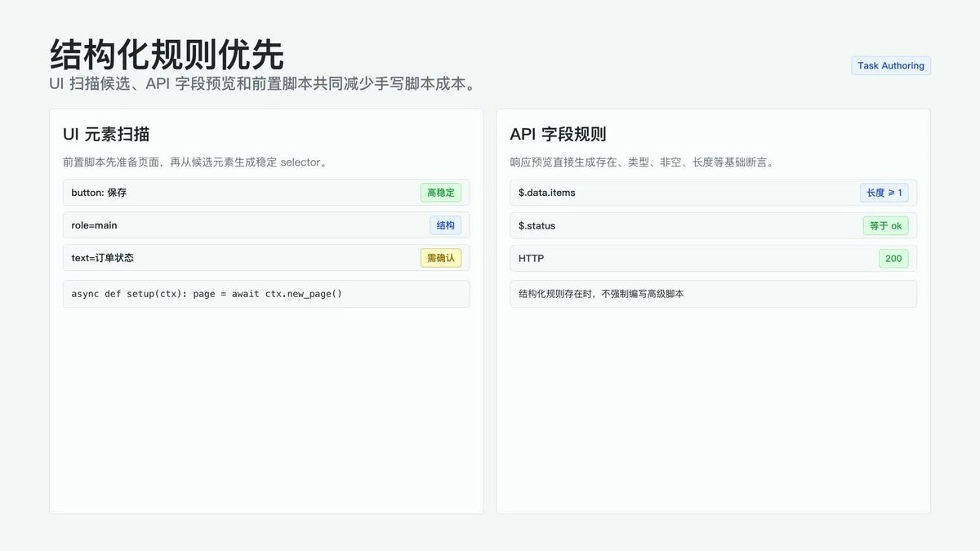Viewport: 980px width, 551px height.
Task: Select the 'role=main' row
Action: [x=266, y=225]
